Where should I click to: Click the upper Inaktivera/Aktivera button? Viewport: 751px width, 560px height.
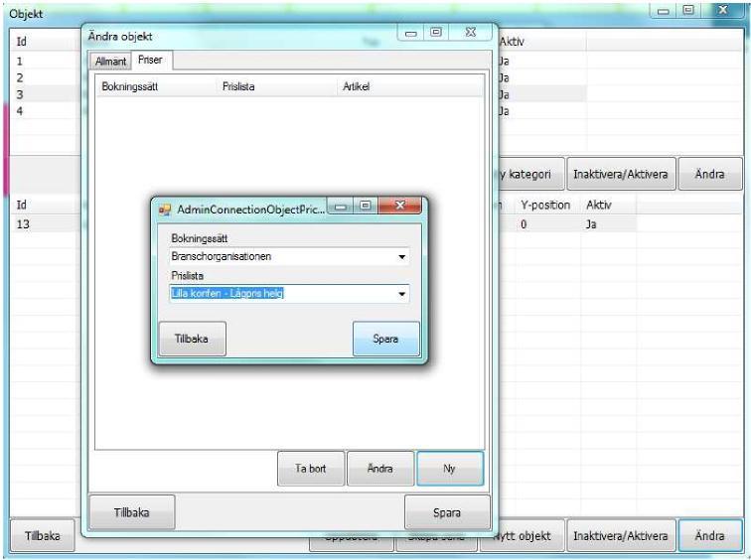(621, 174)
